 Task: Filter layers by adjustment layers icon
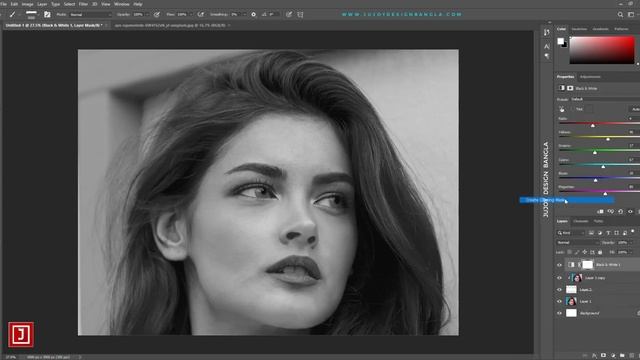click(x=600, y=233)
